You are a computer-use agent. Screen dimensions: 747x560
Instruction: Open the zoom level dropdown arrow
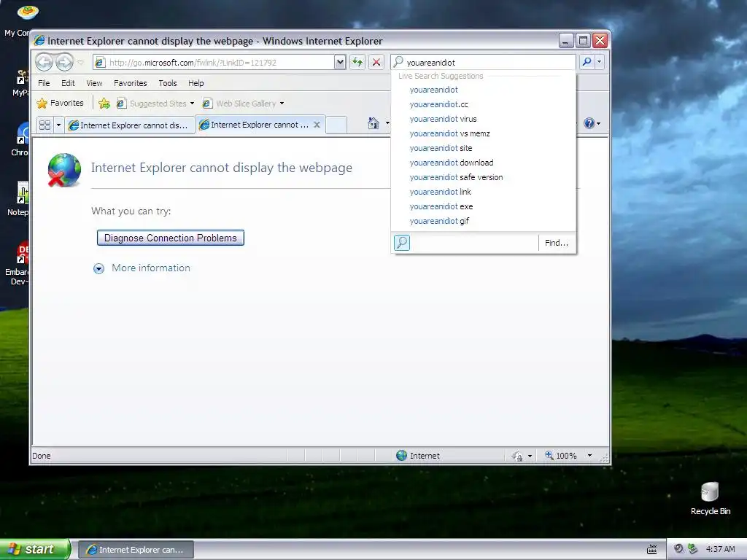(x=589, y=456)
